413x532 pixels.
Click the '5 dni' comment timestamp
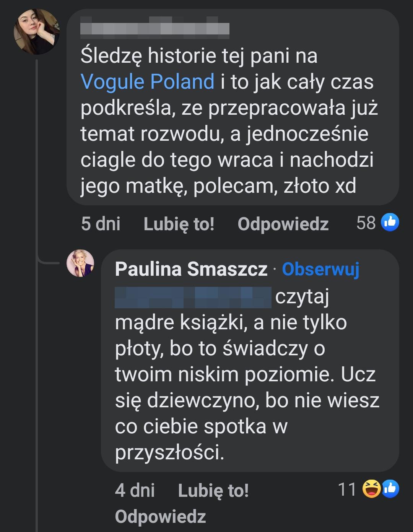(101, 224)
